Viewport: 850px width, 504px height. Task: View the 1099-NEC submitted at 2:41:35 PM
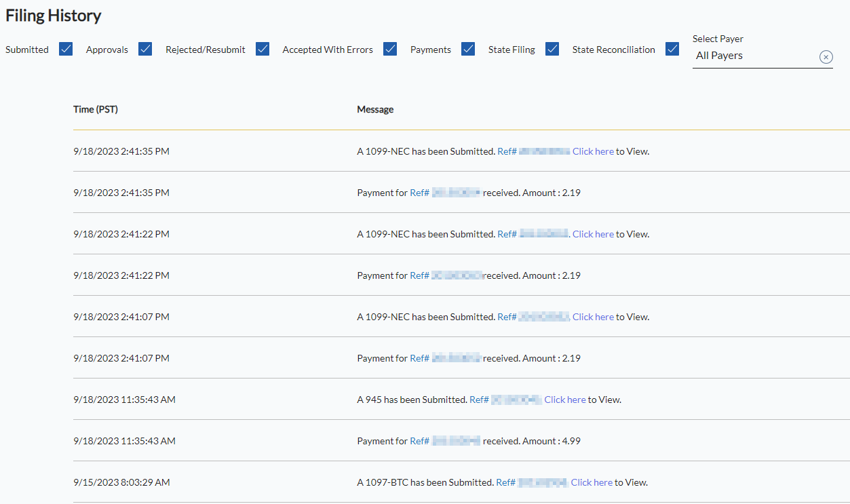(593, 151)
